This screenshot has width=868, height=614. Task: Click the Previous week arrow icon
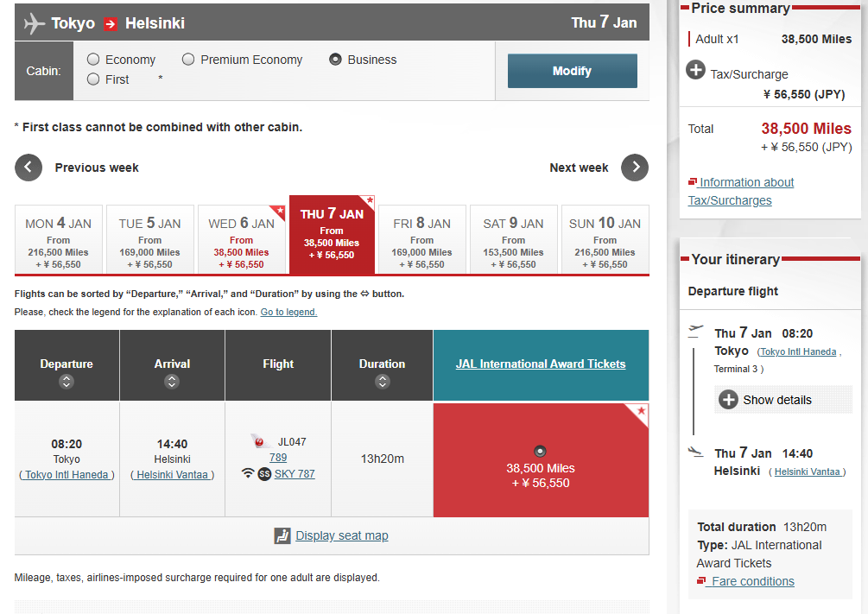click(x=29, y=168)
